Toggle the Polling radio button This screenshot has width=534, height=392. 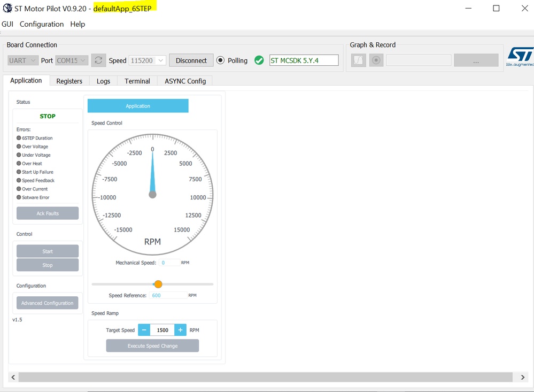[220, 60]
